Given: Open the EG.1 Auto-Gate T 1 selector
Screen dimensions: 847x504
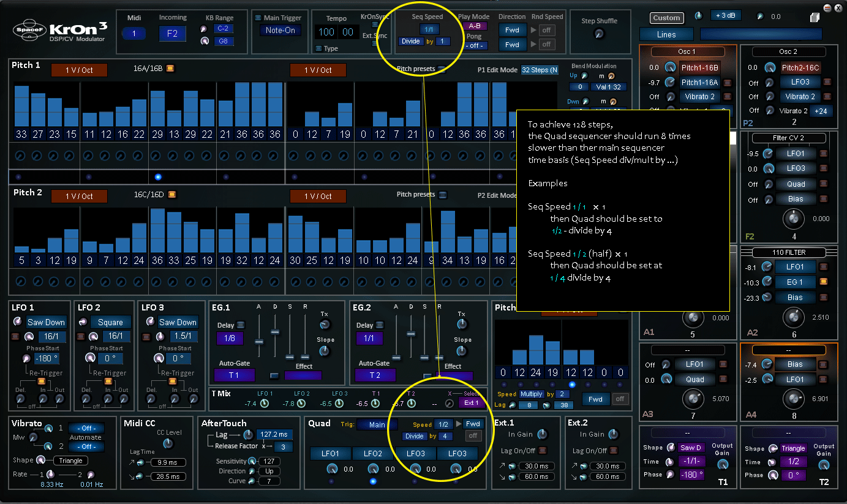Looking at the screenshot, I should [234, 375].
